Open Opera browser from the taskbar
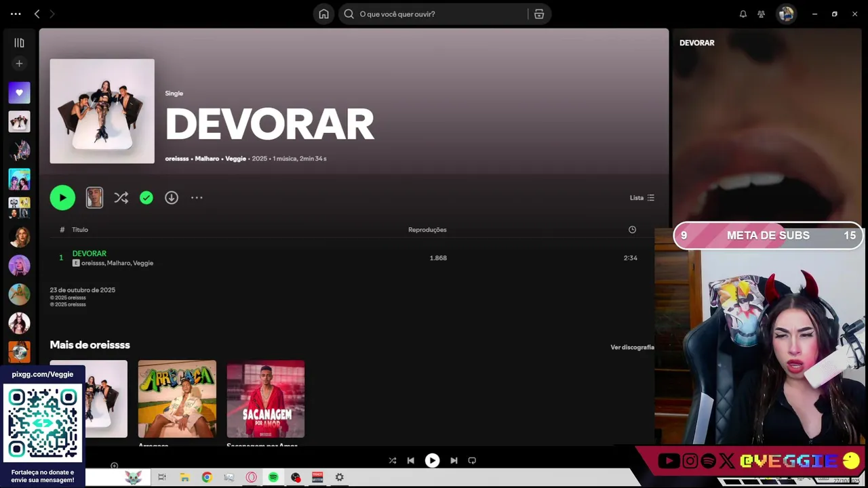 click(251, 477)
